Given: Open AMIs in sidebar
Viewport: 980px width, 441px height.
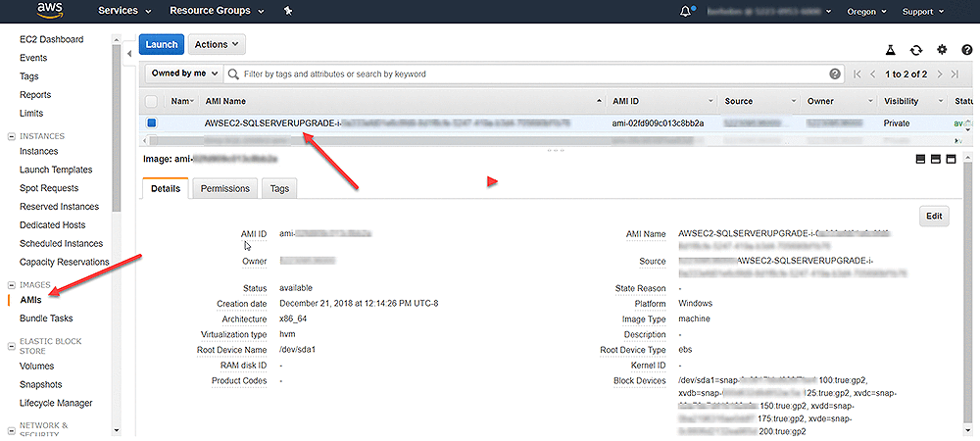Looking at the screenshot, I should (30, 300).
